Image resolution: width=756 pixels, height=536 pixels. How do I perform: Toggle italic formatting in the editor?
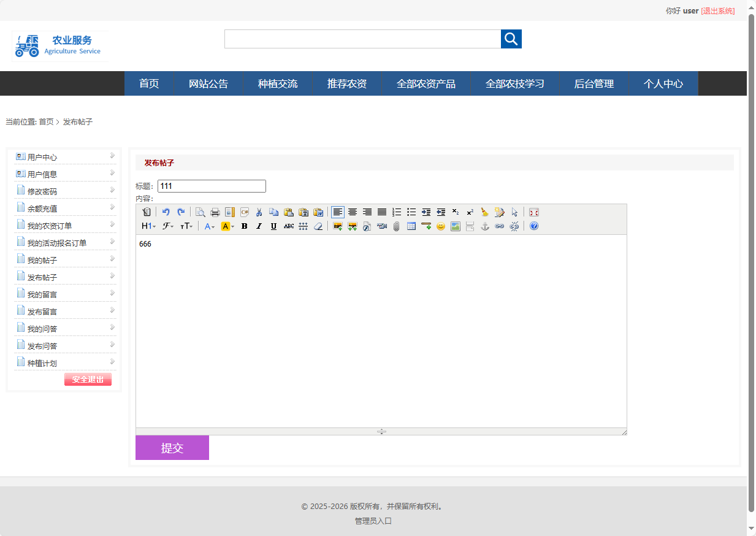(x=259, y=226)
